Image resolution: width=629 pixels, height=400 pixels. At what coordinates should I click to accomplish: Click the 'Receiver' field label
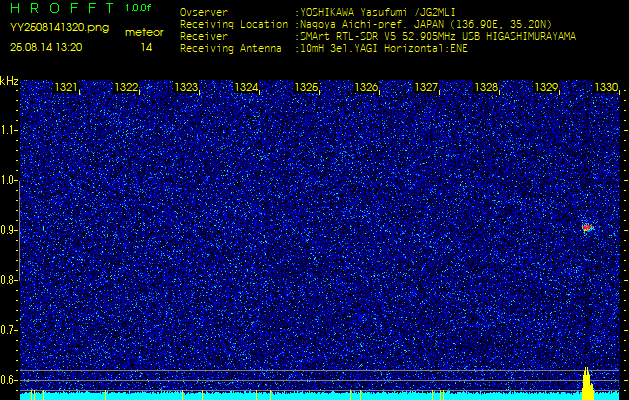[204, 37]
